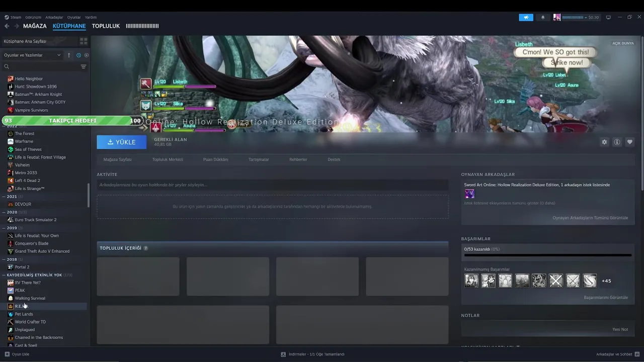Open the Topluluk Merkezi link

pos(168,159)
